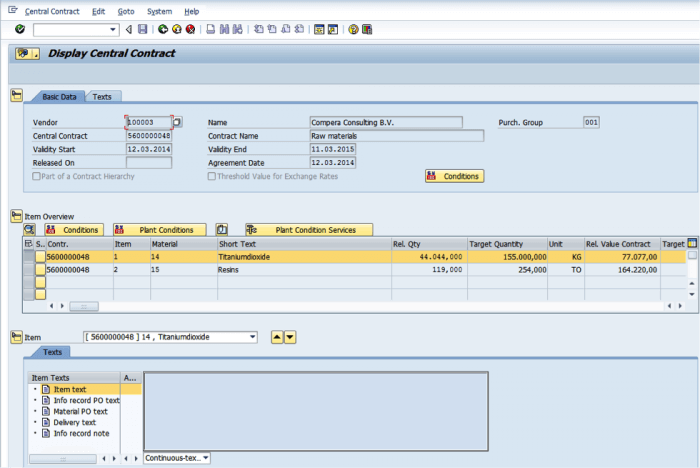
Task: Go to Last Page icon
Action: pos(299,29)
